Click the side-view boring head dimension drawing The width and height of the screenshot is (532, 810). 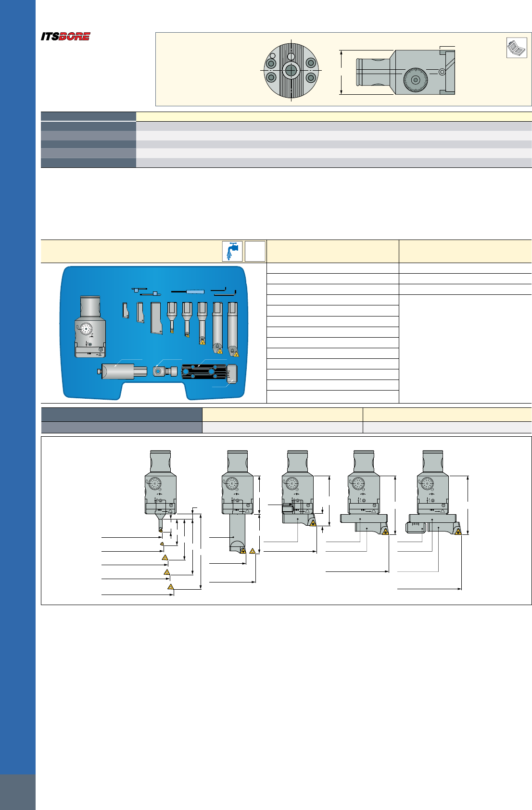pos(397,72)
